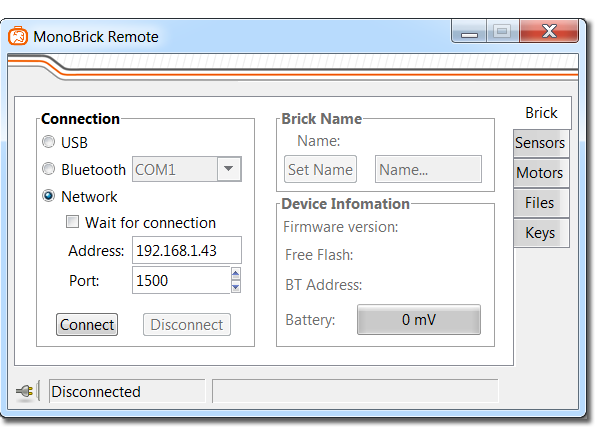
Task: Open the Files tab
Action: 540,203
